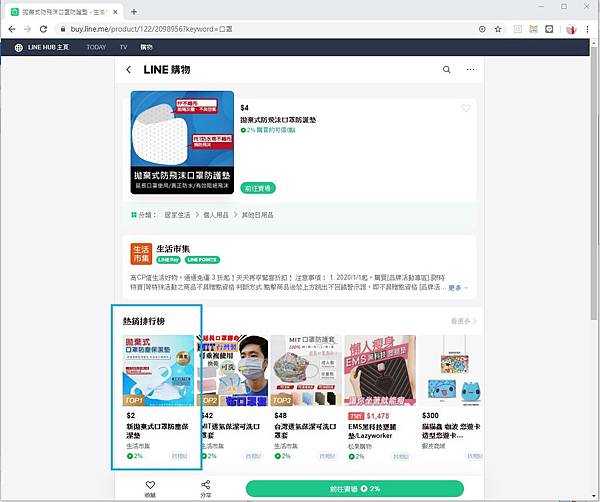
Task: Click the address bar URL field
Action: tap(268, 29)
